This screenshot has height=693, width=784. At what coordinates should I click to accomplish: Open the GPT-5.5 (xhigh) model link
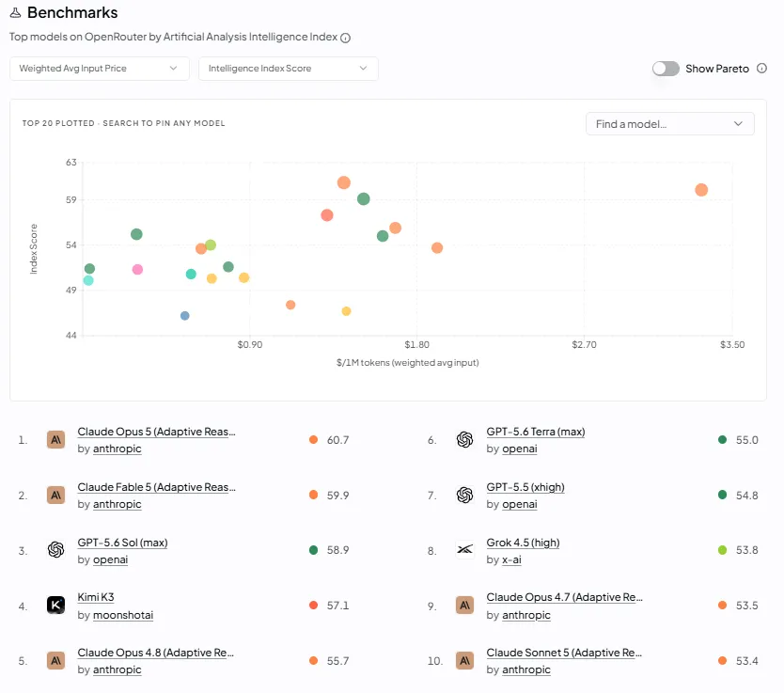525,487
